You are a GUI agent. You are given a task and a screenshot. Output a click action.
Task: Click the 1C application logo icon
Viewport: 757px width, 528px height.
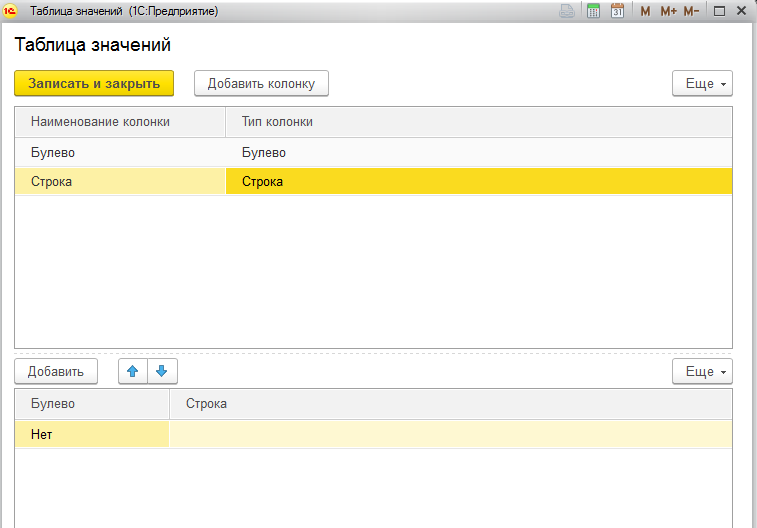coord(10,11)
